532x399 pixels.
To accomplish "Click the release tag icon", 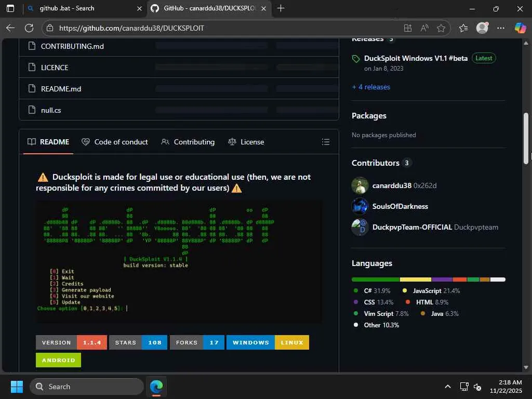I will [356, 59].
